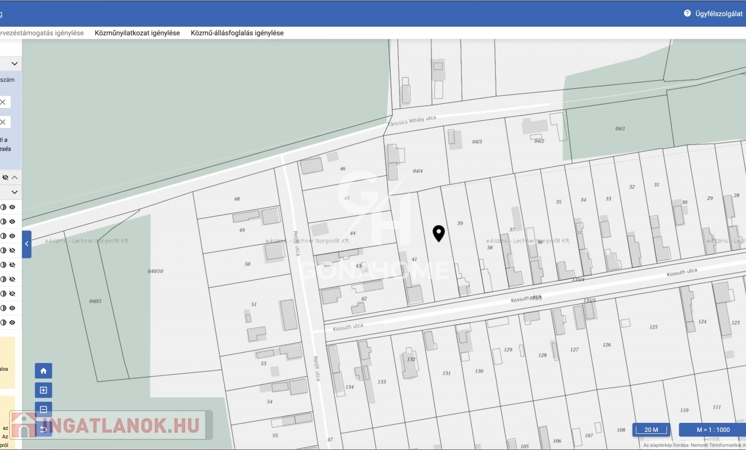Collapse the side panel with blue arrow
Image resolution: width=746 pixels, height=450 pixels.
pyautogui.click(x=27, y=244)
